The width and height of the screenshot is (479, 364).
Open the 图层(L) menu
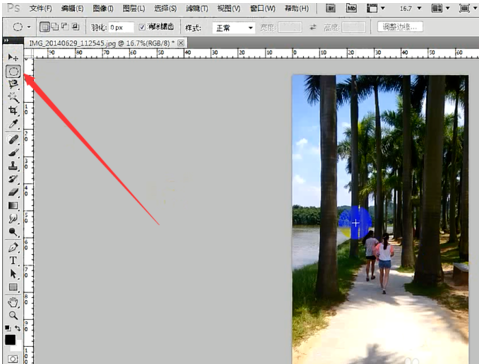click(134, 8)
